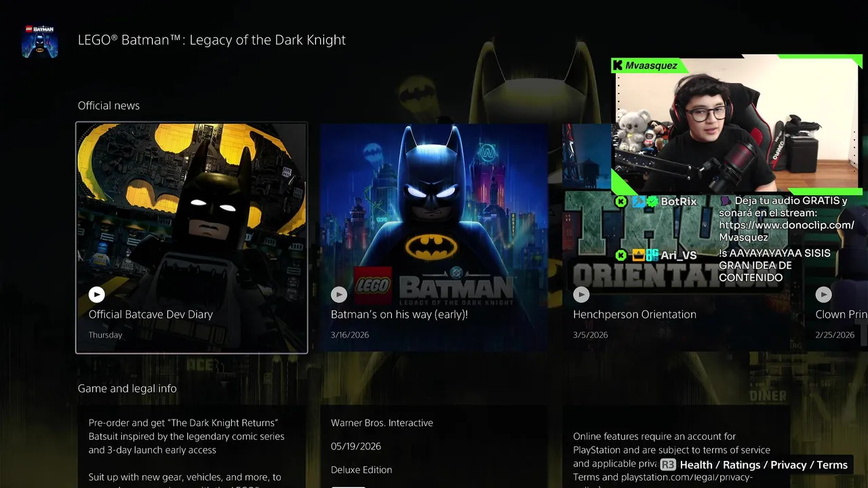The image size is (868, 488).
Task: Click the 3/16/2026 date label
Action: (351, 335)
